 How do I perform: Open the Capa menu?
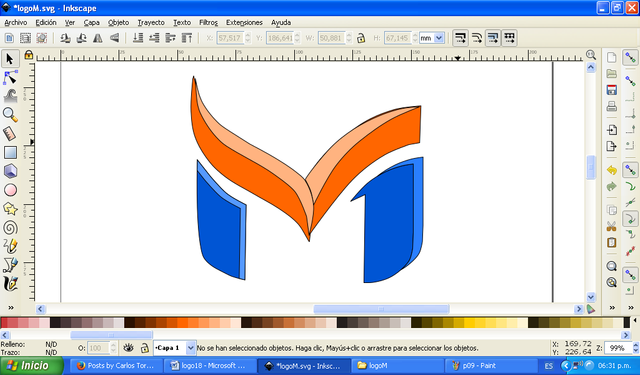pyautogui.click(x=91, y=22)
